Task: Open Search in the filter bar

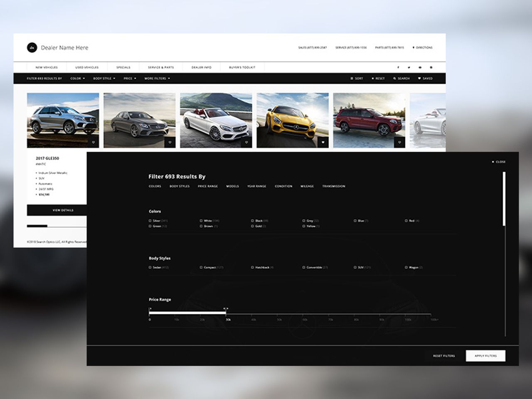Action: pos(401,79)
